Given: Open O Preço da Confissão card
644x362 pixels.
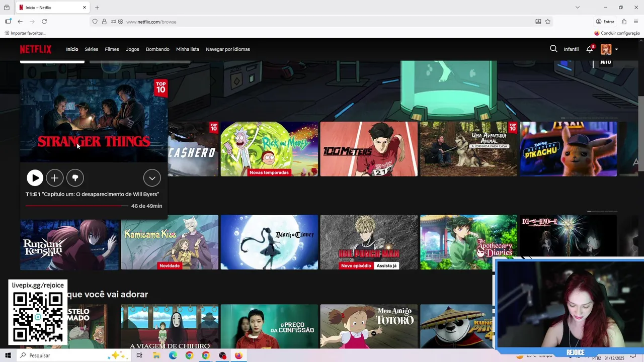Looking at the screenshot, I should [269, 326].
